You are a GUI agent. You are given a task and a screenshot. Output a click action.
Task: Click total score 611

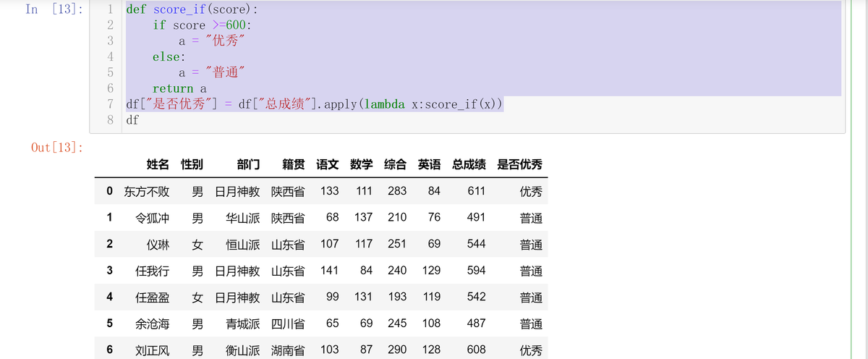[477, 191]
